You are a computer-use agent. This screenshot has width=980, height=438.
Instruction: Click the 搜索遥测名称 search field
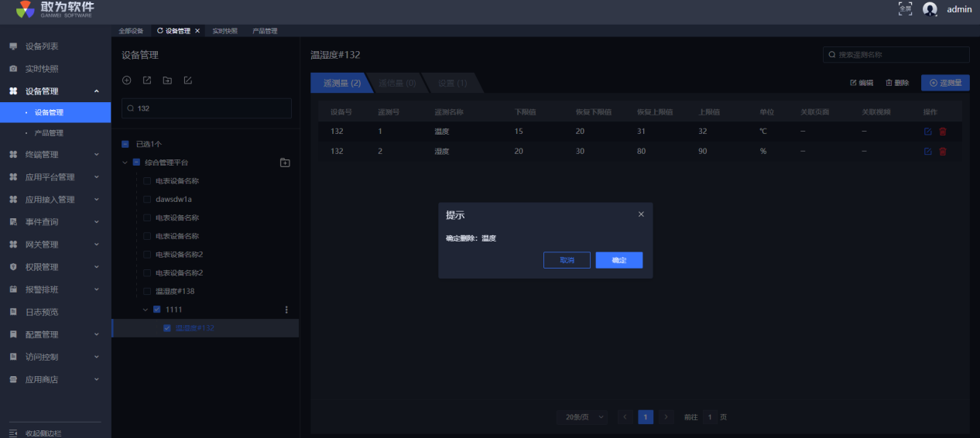pos(896,55)
